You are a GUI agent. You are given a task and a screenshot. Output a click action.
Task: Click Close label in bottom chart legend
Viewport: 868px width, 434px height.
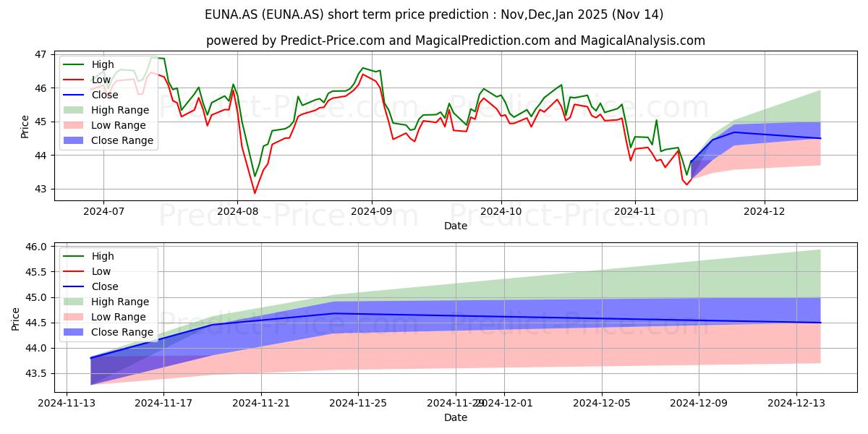click(x=105, y=286)
